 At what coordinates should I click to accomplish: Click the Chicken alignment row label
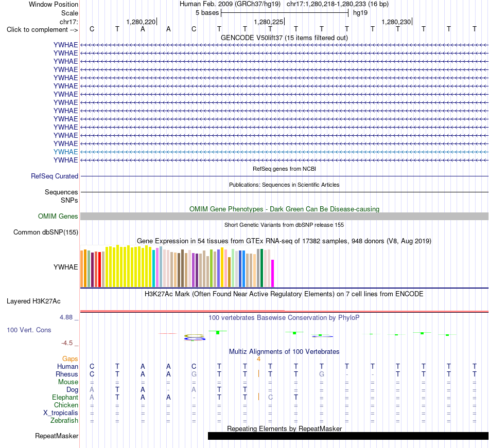click(66, 405)
